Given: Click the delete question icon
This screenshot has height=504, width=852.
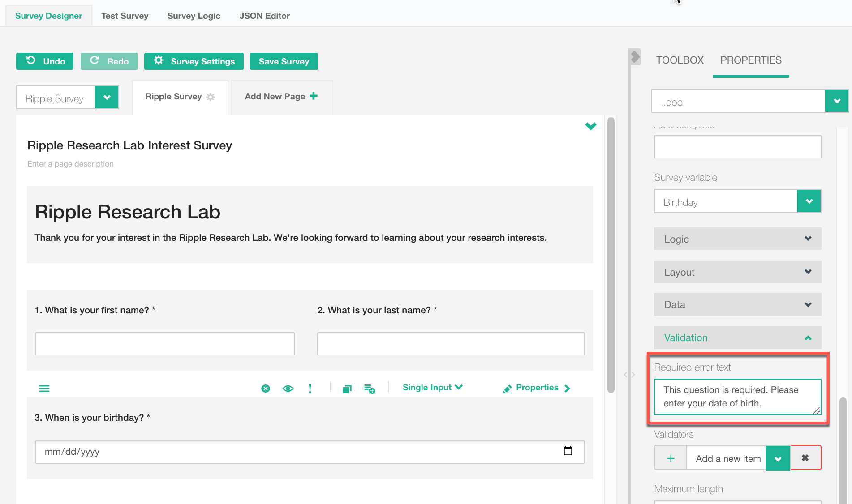Looking at the screenshot, I should (266, 389).
